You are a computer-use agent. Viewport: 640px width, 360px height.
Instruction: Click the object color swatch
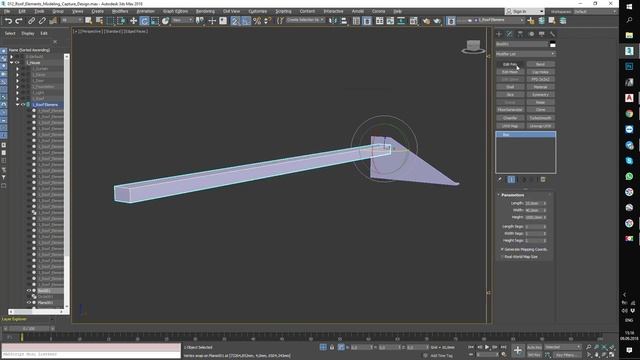coord(553,44)
